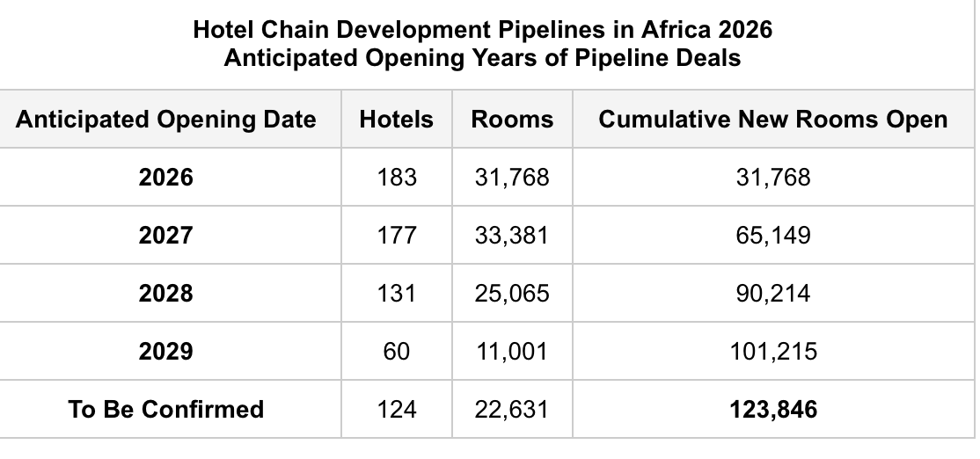
Task: Click the 'To Be Confirmed' row label
Action: point(166,409)
